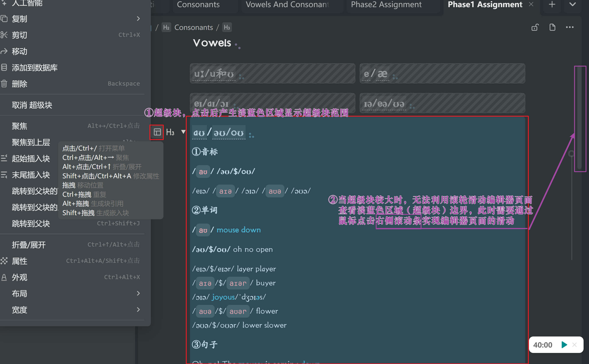Switch to the Phase2 Assignment tab
Image resolution: width=589 pixels, height=364 pixels.
(386, 5)
